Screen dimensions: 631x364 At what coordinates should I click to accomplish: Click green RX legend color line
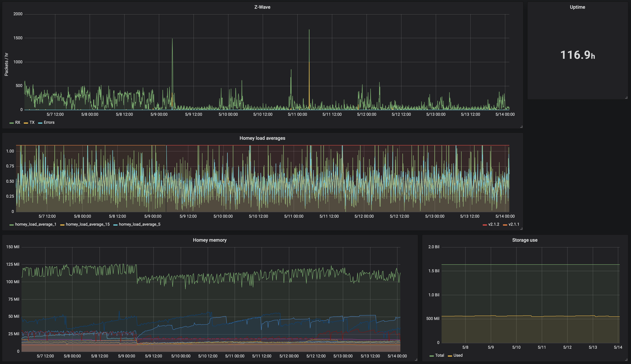point(11,123)
